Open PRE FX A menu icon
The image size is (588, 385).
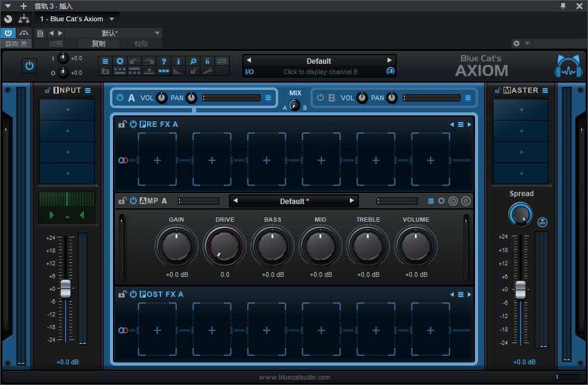[x=460, y=124]
